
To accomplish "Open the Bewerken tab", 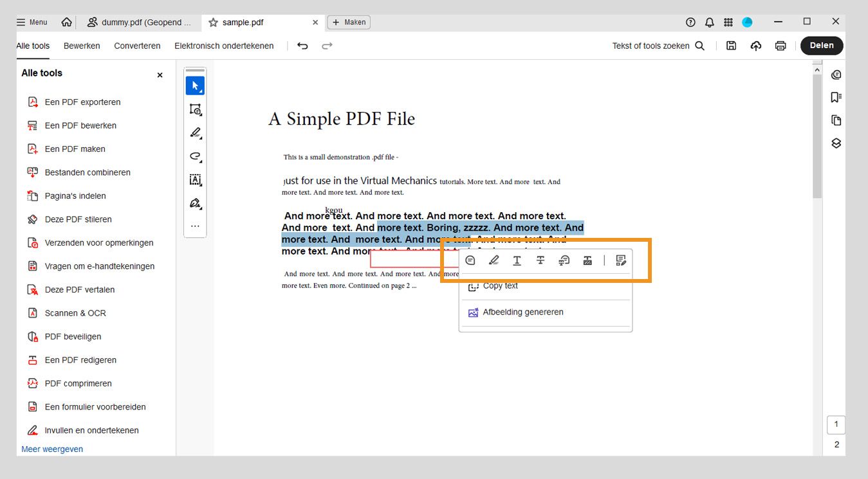I will pyautogui.click(x=82, y=46).
